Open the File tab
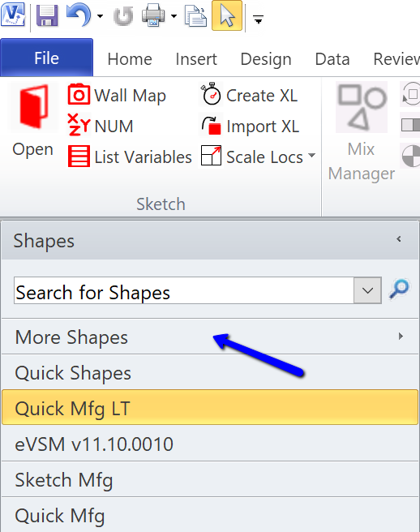 pyautogui.click(x=47, y=58)
